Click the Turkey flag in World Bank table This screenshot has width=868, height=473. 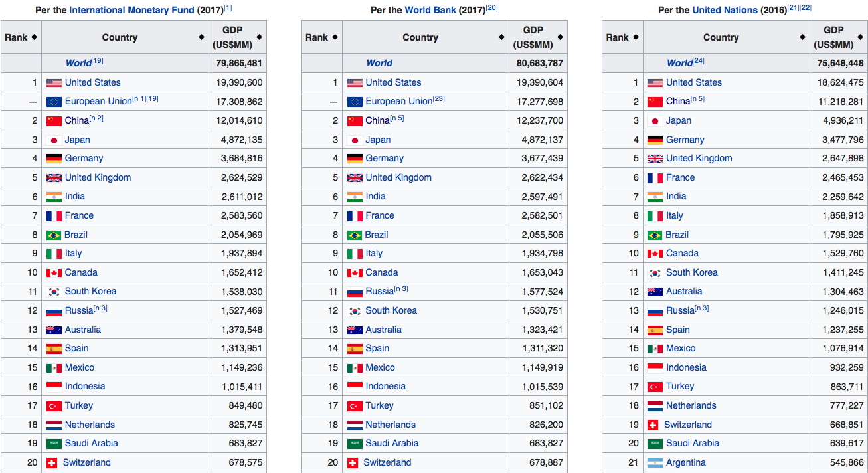[x=355, y=406]
